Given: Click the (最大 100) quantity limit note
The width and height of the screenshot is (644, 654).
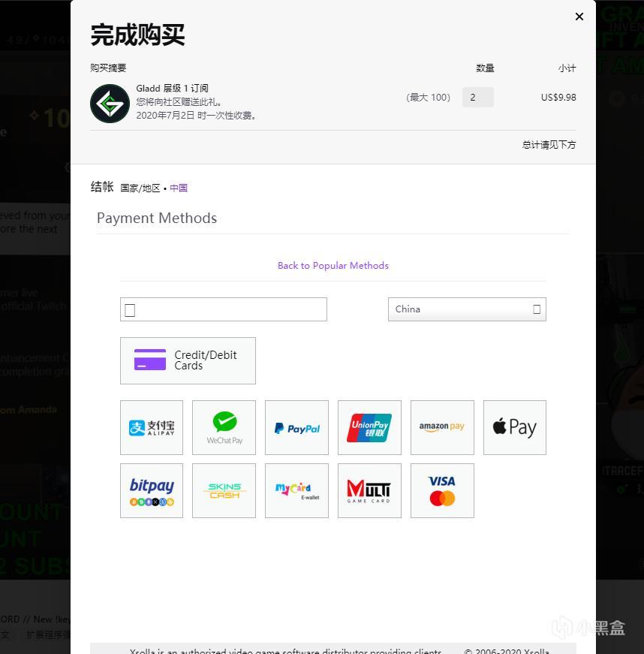Looking at the screenshot, I should pos(428,97).
